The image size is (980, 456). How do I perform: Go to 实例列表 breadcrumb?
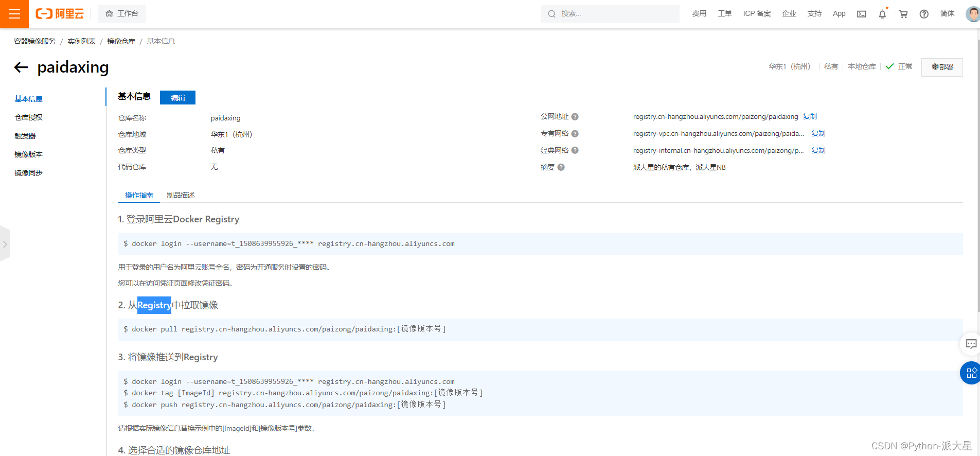[81, 41]
